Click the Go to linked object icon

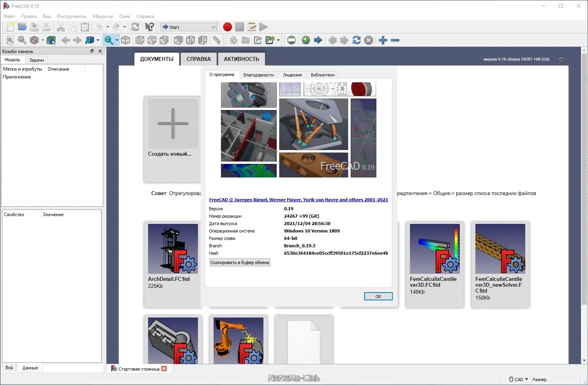(x=90, y=40)
